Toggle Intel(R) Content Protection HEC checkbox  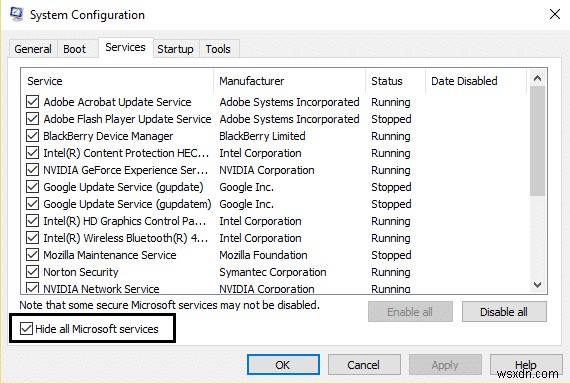coord(32,153)
